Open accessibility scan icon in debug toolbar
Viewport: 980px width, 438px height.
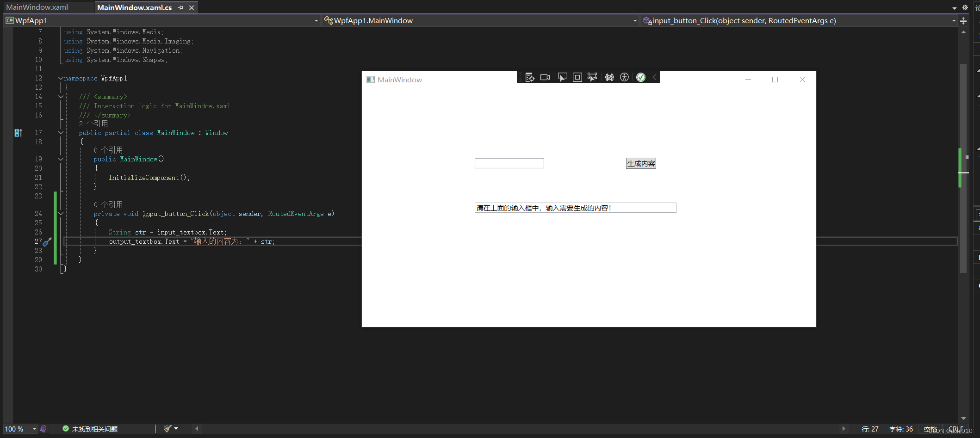[624, 77]
